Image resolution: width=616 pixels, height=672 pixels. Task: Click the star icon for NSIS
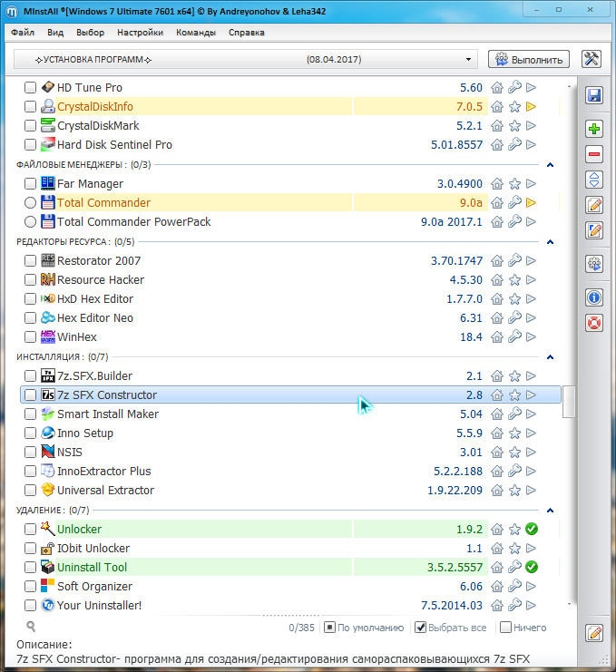click(514, 453)
